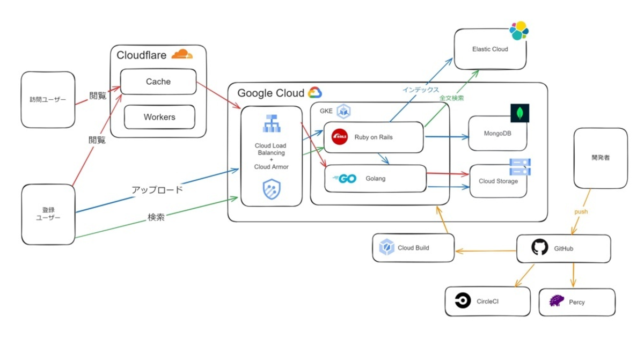Click the GitHub label
This screenshot has width=644, height=338.
coord(563,248)
